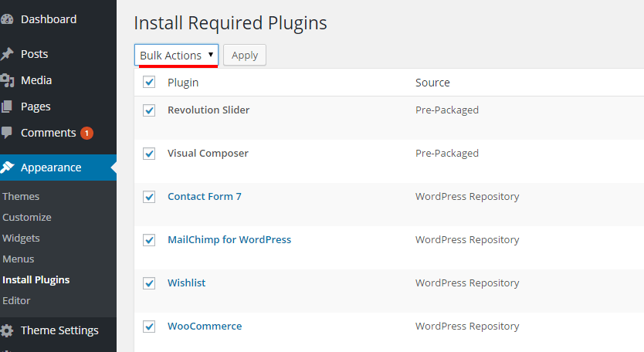Toggle the WooCommerce plugin checkbox
644x352 pixels.
[149, 327]
